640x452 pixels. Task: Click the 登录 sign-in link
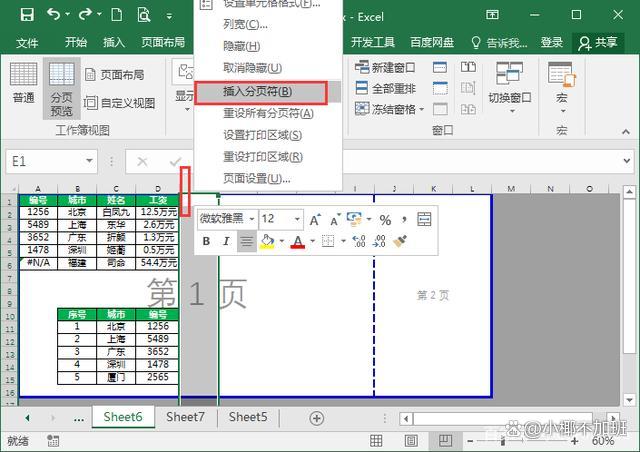tap(552, 42)
